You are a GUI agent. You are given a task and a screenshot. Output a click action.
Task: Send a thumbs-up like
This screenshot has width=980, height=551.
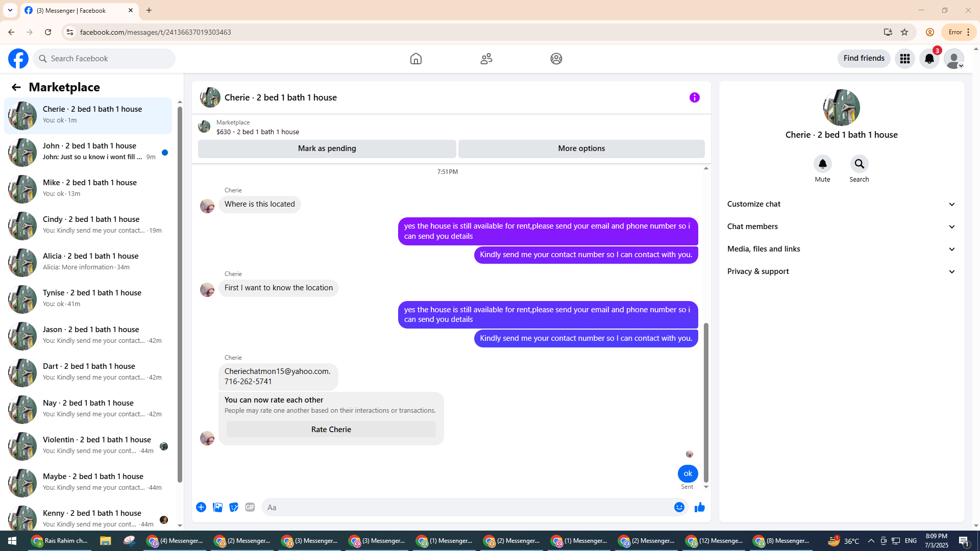[x=699, y=507]
